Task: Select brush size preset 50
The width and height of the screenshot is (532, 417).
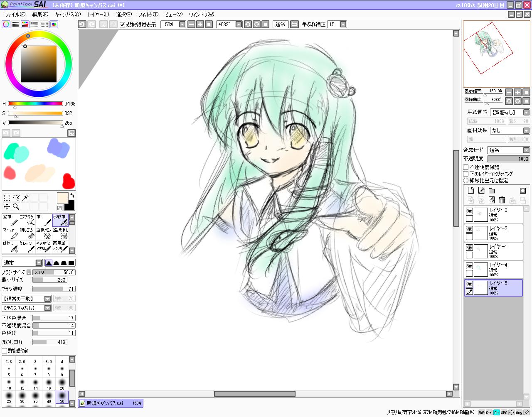Action: coord(62,397)
